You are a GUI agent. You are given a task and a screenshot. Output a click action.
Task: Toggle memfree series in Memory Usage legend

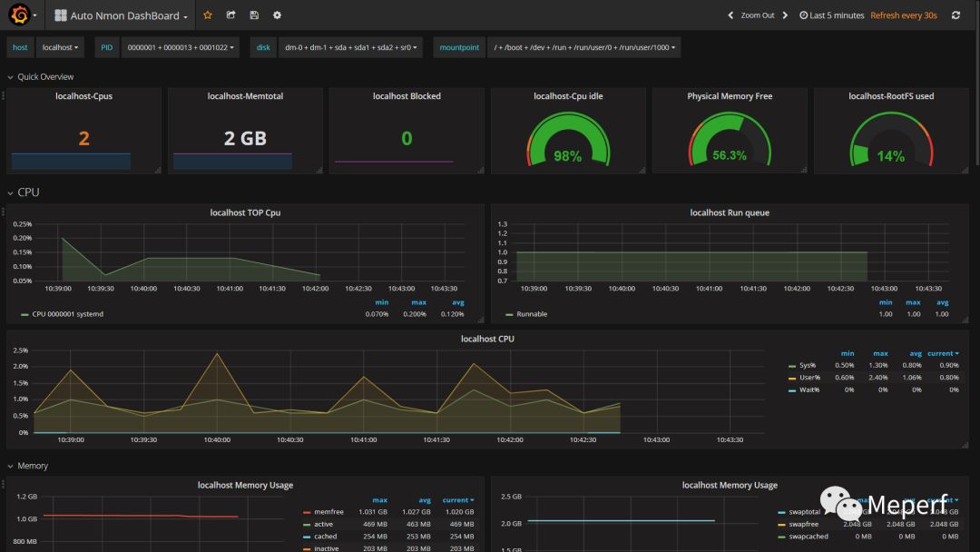pyautogui.click(x=328, y=512)
